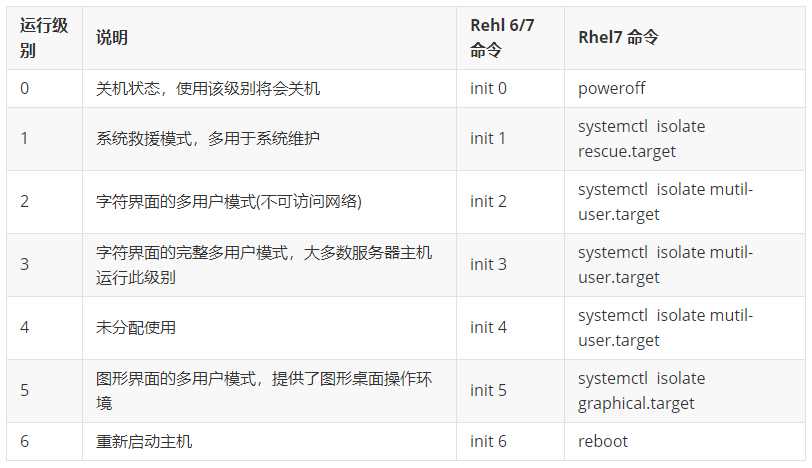Click the systemctl isolate graphical.target cell
Image resolution: width=812 pixels, height=468 pixels.
tap(685, 391)
